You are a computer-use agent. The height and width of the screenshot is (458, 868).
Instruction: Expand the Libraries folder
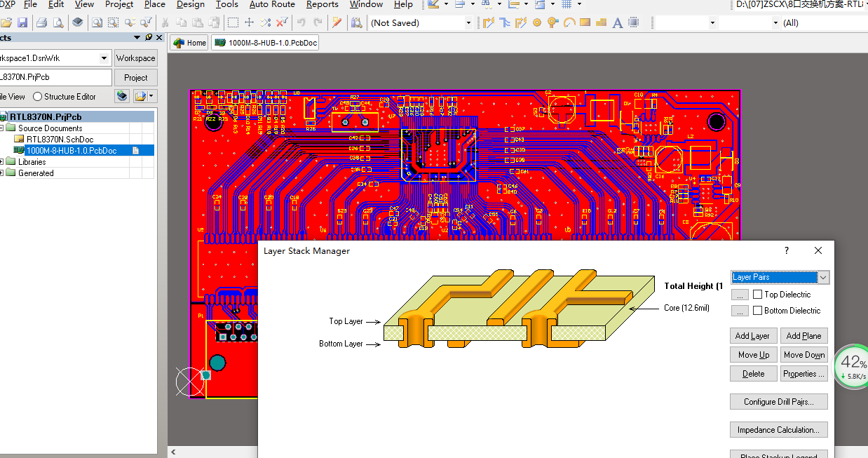click(x=2, y=162)
